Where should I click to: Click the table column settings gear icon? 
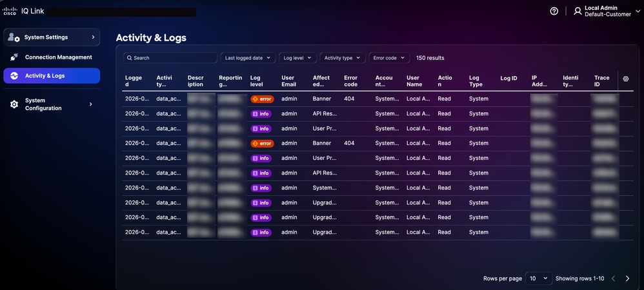pyautogui.click(x=626, y=79)
